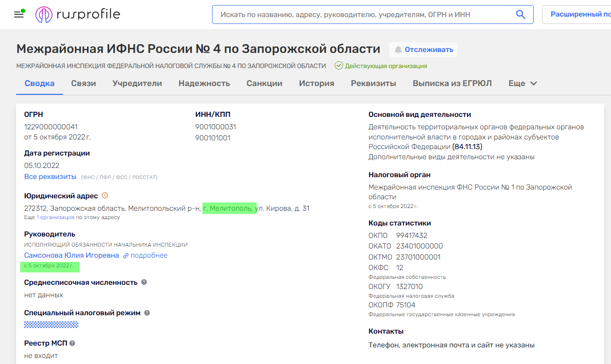
Task: Click the magnifying glass search icon
Action: (520, 15)
